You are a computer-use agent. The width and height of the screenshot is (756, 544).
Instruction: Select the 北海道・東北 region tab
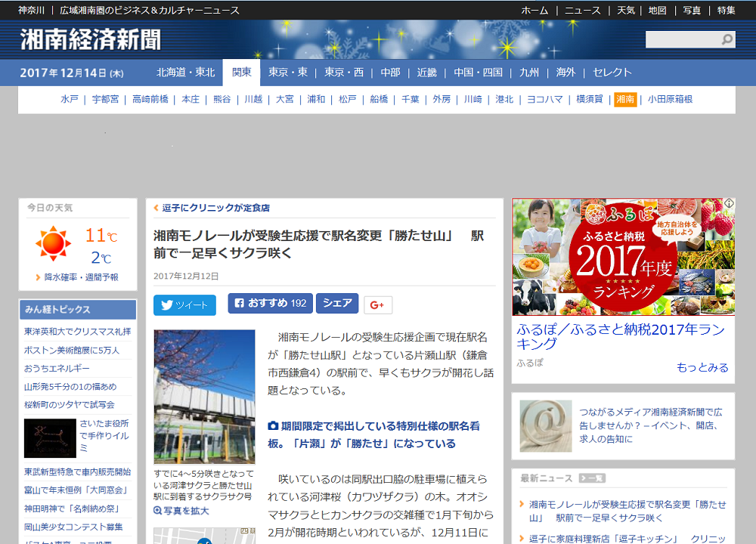click(x=186, y=73)
